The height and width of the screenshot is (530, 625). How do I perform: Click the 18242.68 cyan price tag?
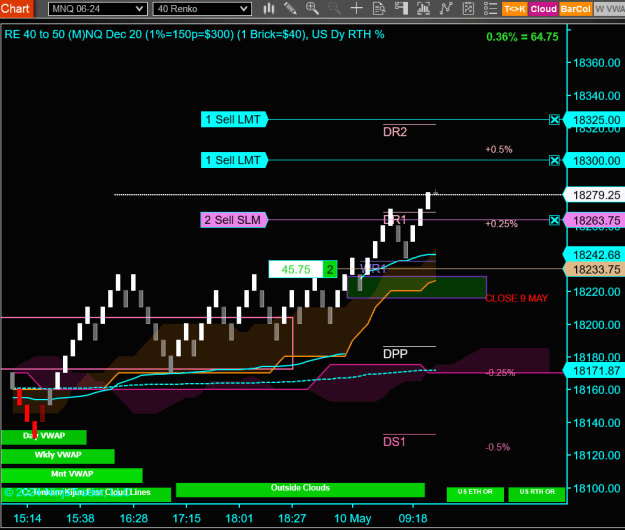tap(594, 255)
